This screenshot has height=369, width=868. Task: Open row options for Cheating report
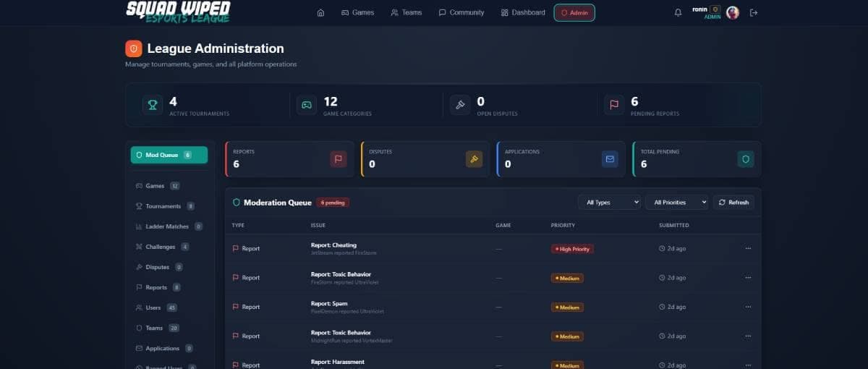(748, 248)
